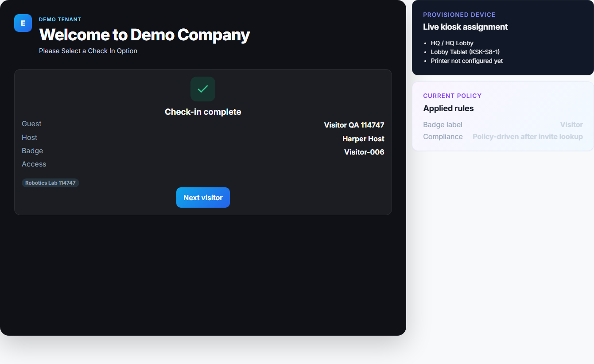This screenshot has width=594, height=364.
Task: Click the Live kiosk assignment heading
Action: [465, 27]
